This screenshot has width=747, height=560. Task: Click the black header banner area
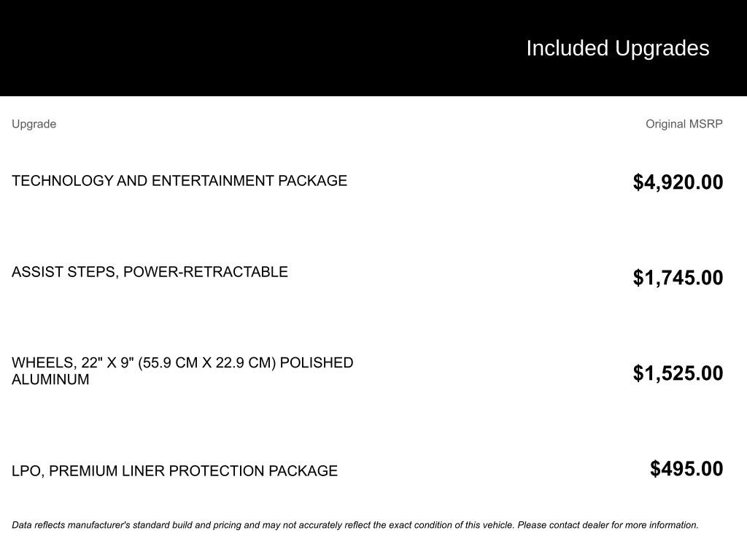[373, 48]
